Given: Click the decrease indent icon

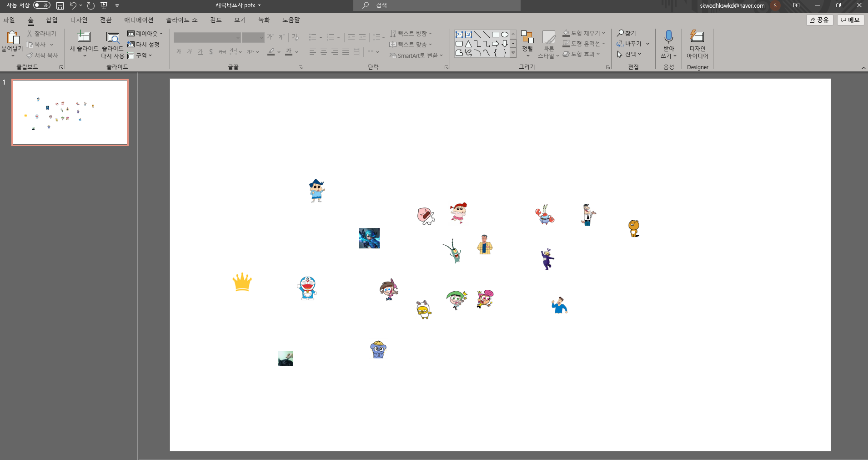Looking at the screenshot, I should [351, 37].
